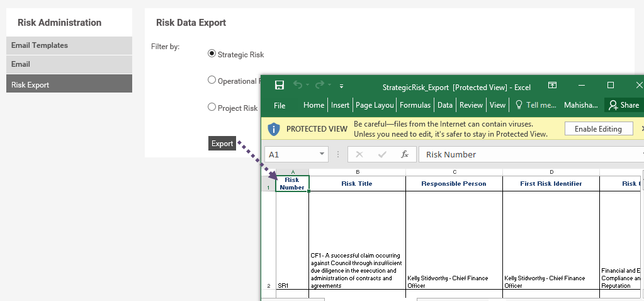
Task: Select the Project Risk radio button
Action: click(212, 107)
